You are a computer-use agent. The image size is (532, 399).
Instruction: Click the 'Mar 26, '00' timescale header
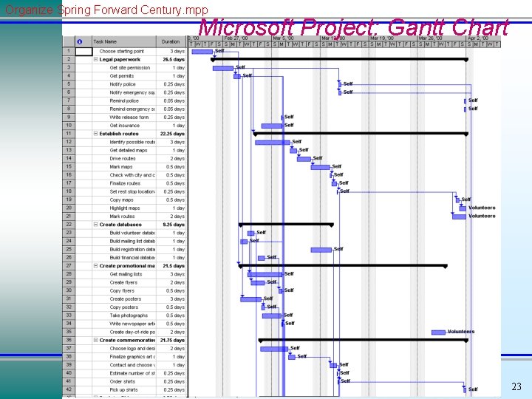coord(442,38)
